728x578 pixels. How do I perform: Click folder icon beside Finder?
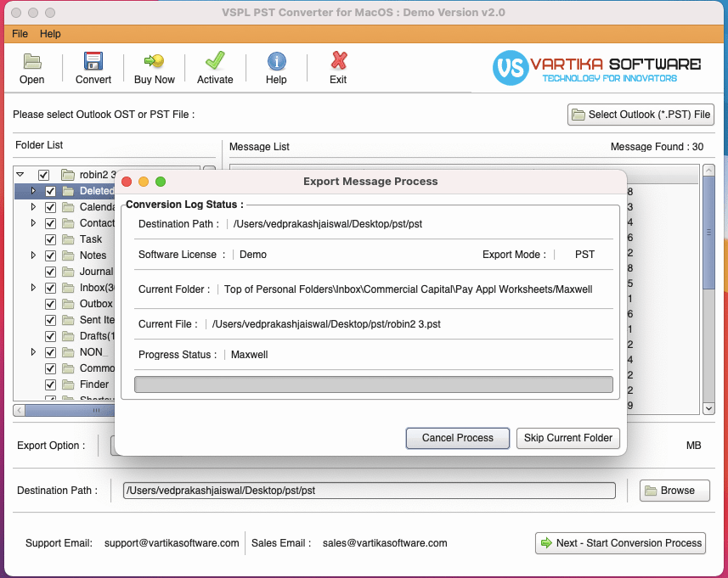pyautogui.click(x=68, y=384)
